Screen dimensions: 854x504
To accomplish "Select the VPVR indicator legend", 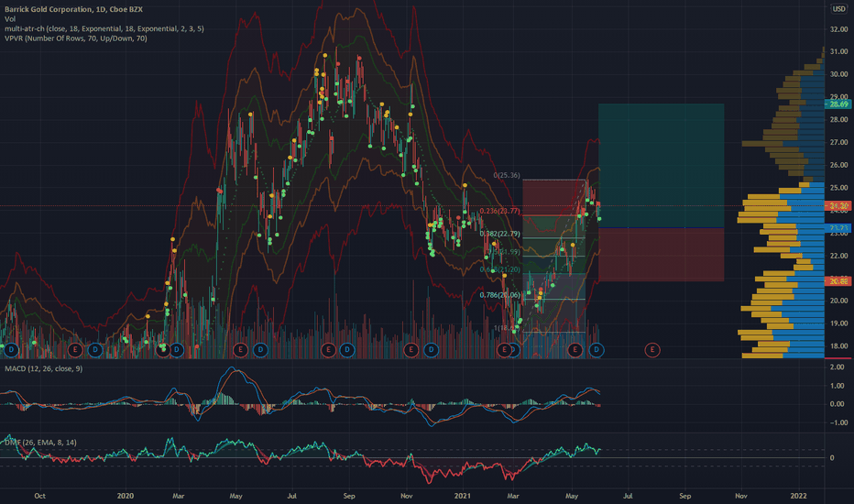I will click(76, 38).
